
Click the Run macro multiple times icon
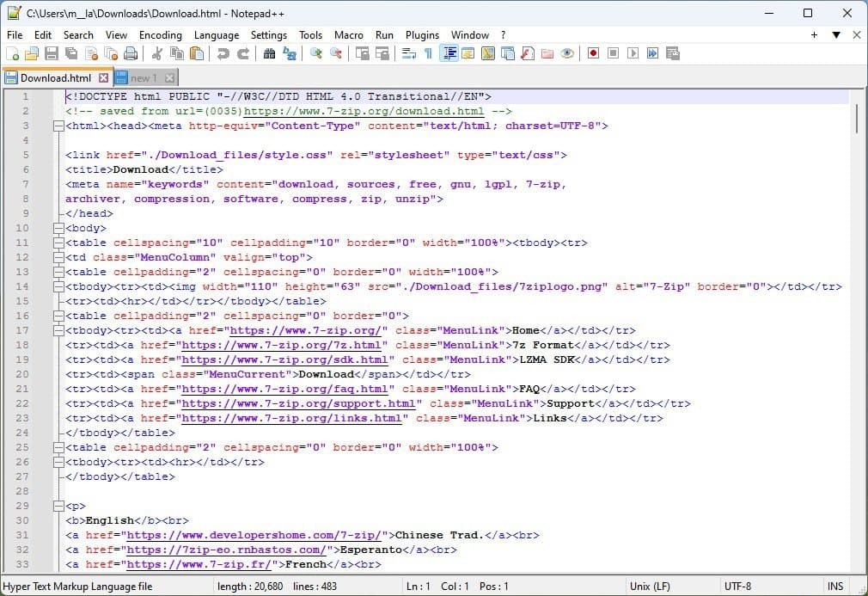click(652, 53)
